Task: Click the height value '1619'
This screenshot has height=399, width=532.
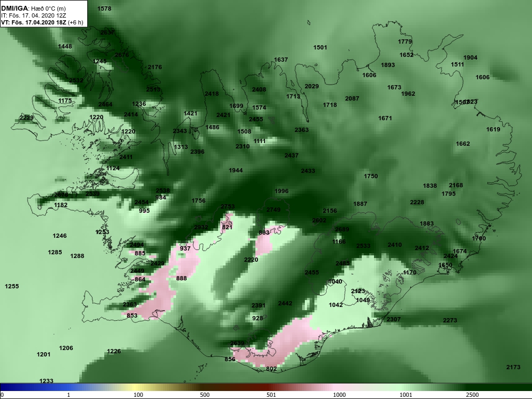Action: click(x=493, y=129)
